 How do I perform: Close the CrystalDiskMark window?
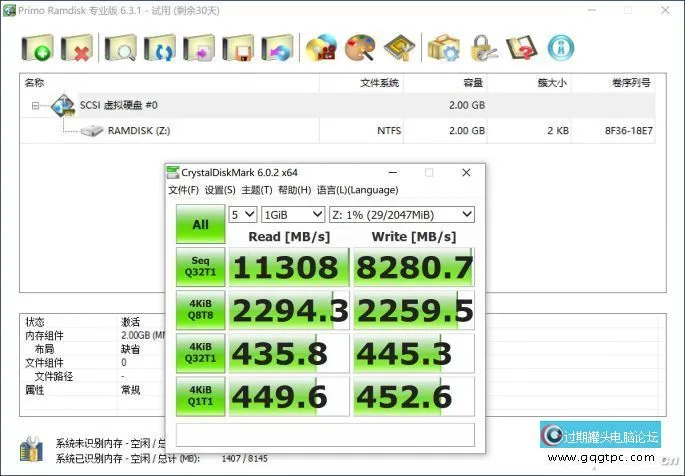click(466, 172)
